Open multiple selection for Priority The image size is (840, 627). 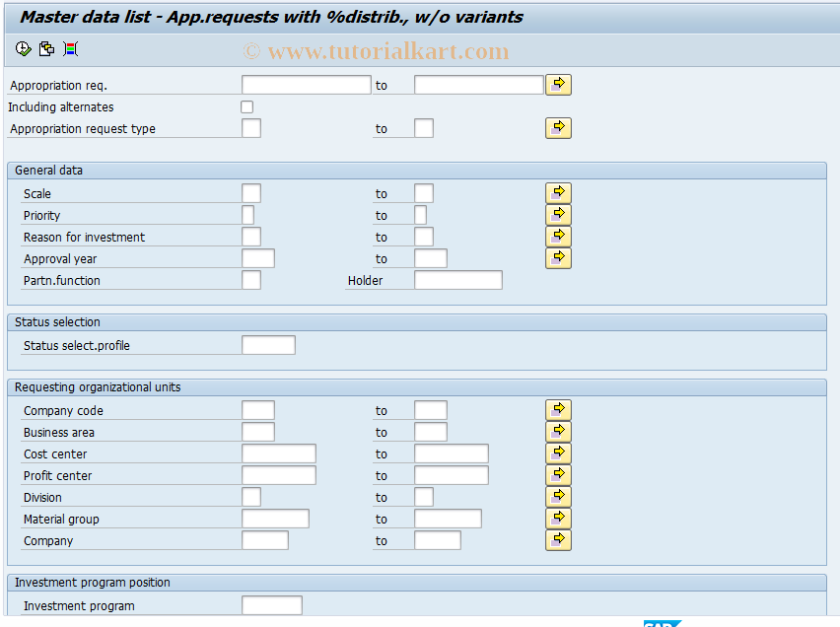coord(558,215)
